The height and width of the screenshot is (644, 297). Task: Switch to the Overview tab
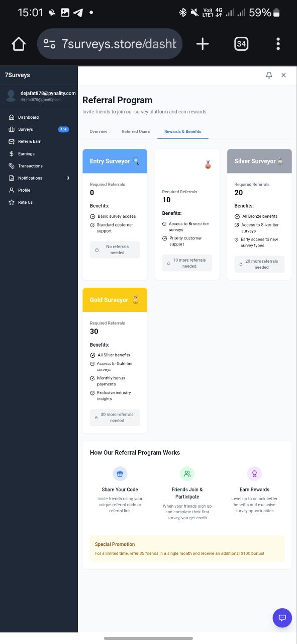pos(98,131)
